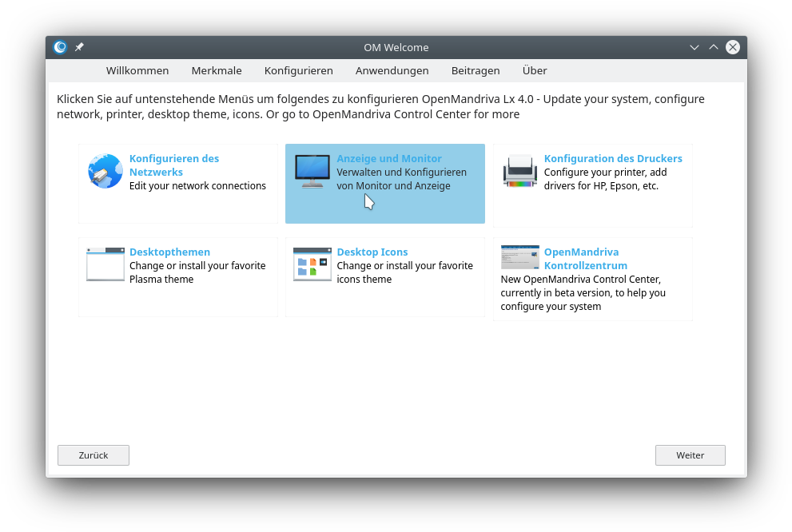Toggle the pin window icon
This screenshot has height=532, width=792.
[79, 47]
